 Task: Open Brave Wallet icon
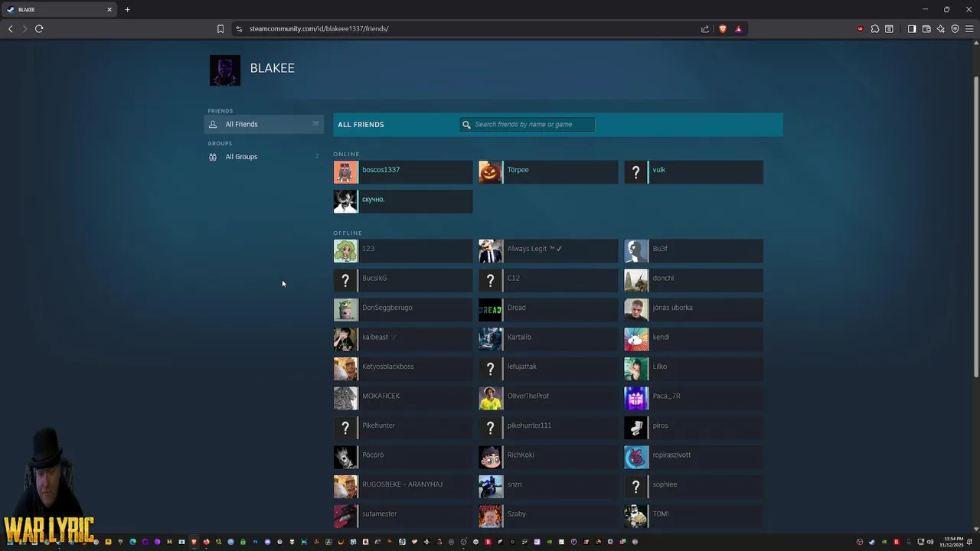click(x=926, y=28)
